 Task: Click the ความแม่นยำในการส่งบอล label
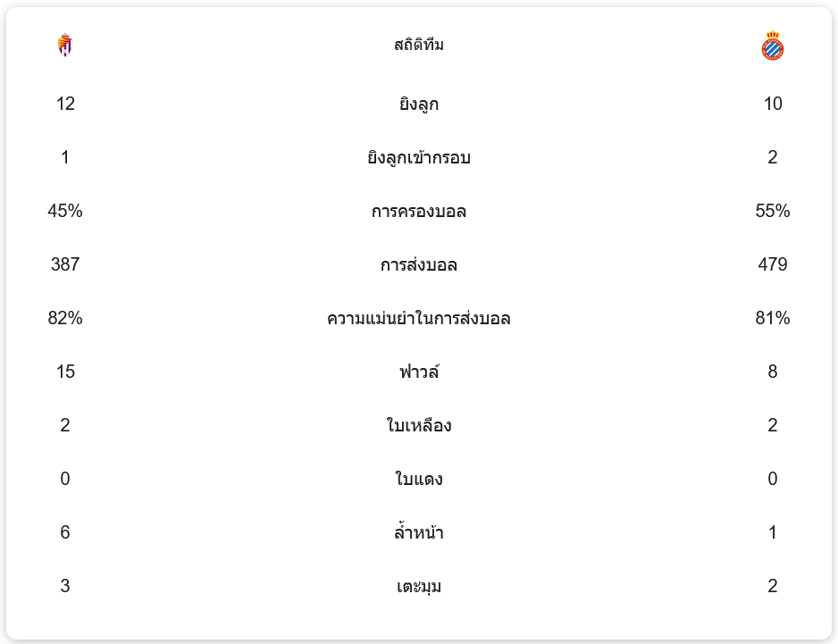point(419,318)
